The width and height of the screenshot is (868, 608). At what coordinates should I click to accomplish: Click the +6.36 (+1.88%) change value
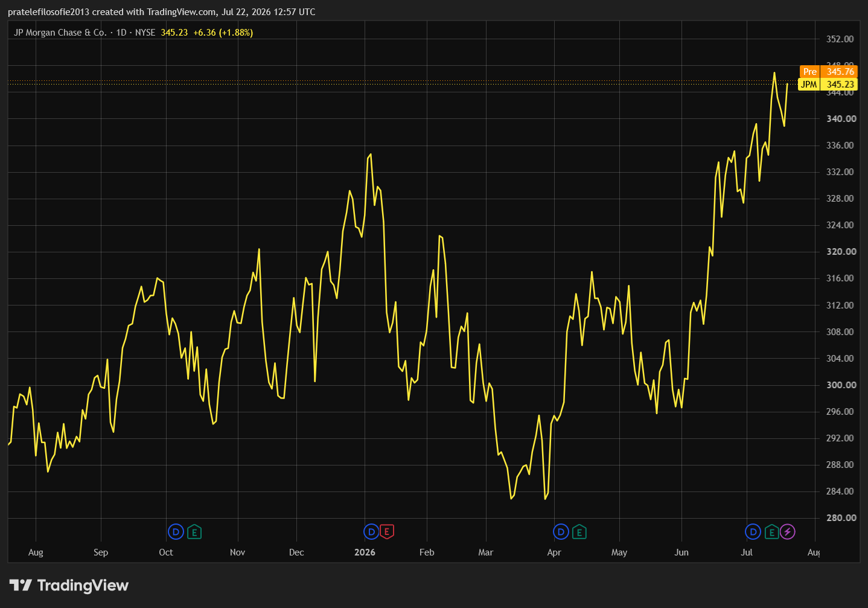pyautogui.click(x=223, y=33)
